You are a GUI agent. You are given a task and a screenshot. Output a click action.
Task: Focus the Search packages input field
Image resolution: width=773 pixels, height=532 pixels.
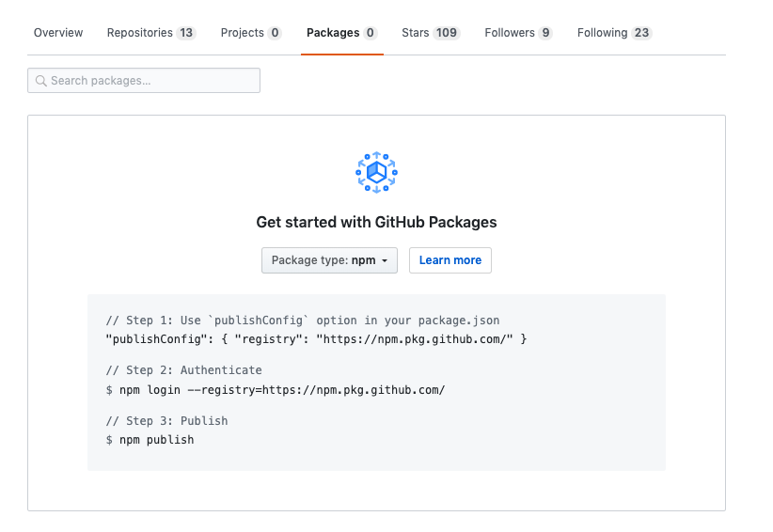coord(150,81)
